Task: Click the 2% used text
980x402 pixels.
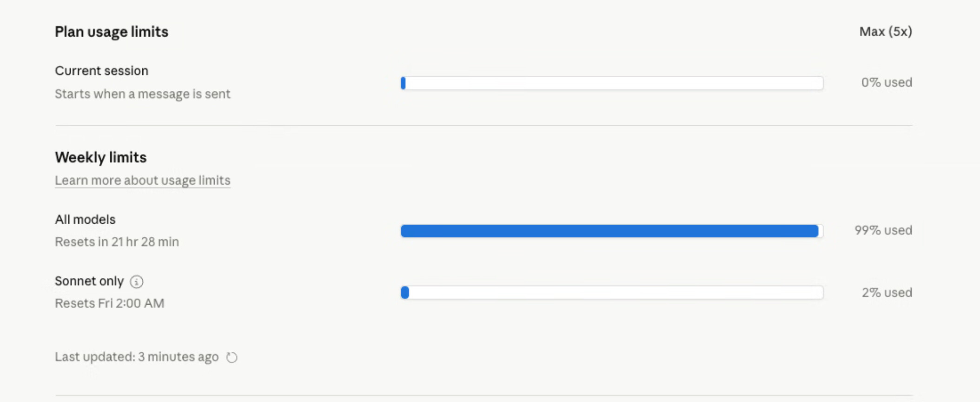Action: (887, 293)
